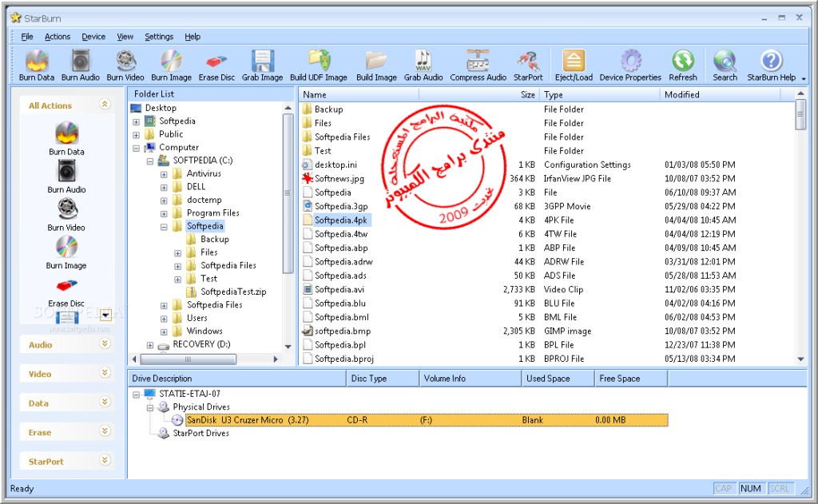Open the Help menu
Image resolution: width=818 pixels, height=504 pixels.
pos(192,37)
